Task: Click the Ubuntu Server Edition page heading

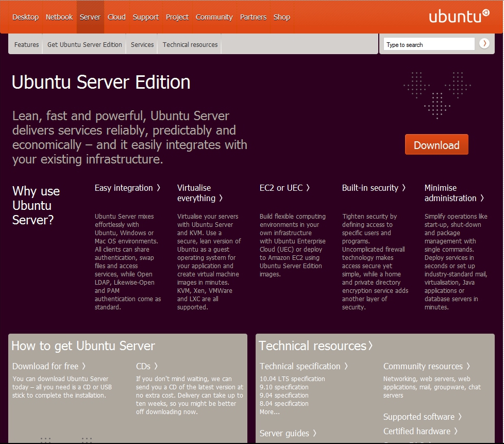Action: (101, 82)
